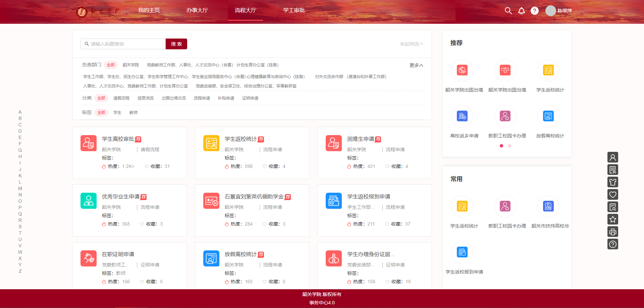The width and height of the screenshot is (644, 308).
Task: Click the user profile icon in right sidebar
Action: pos(612,157)
